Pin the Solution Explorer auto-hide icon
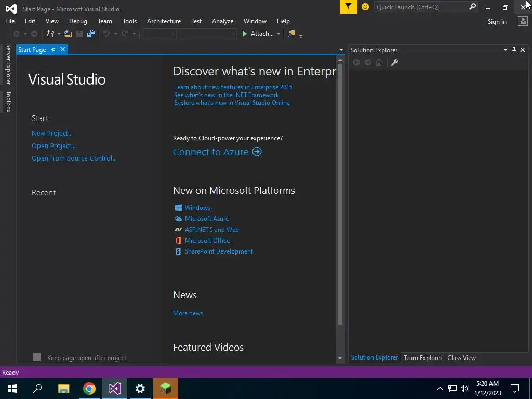The height and width of the screenshot is (399, 532). point(514,50)
